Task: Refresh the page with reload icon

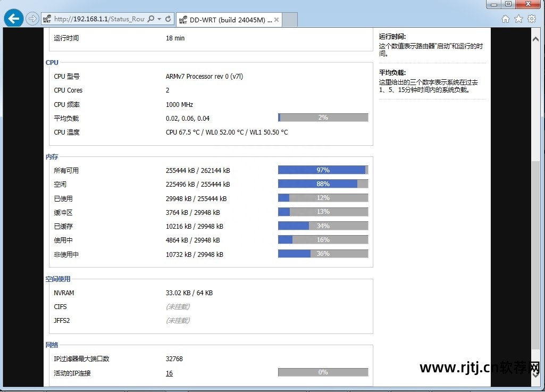Action: pyautogui.click(x=168, y=19)
